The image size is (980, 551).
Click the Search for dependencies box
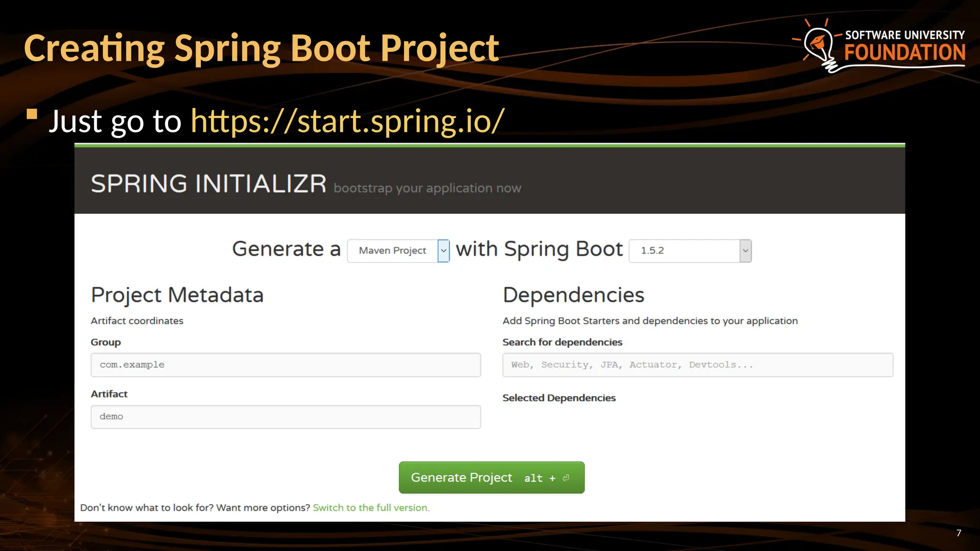697,365
